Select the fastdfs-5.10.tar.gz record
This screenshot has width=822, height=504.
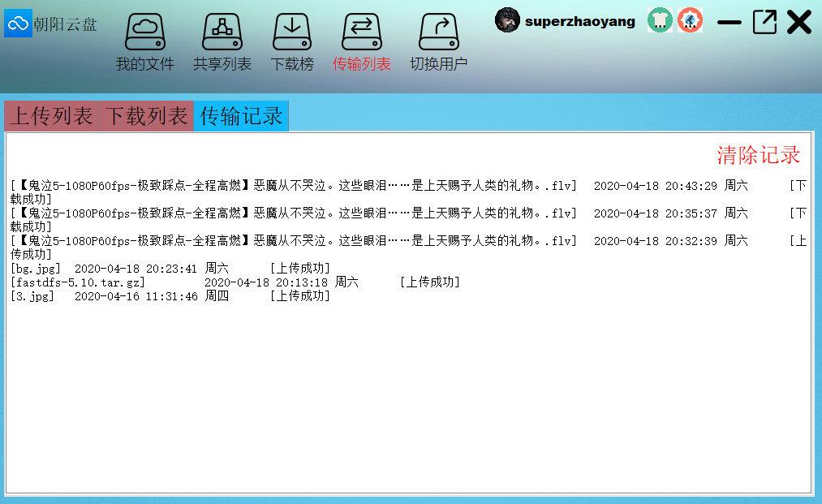point(235,282)
